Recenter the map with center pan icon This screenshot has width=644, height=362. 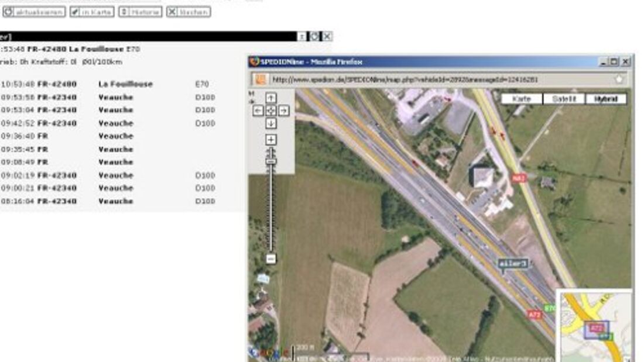tap(270, 111)
